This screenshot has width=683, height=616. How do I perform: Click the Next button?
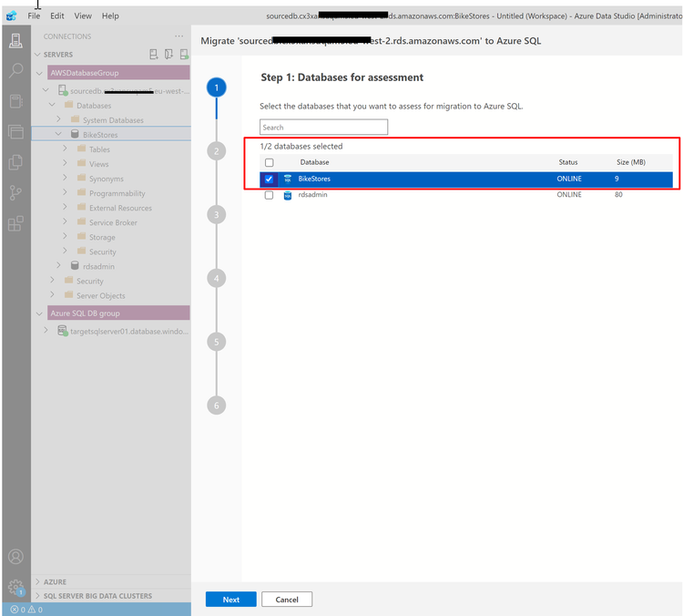tap(231, 600)
